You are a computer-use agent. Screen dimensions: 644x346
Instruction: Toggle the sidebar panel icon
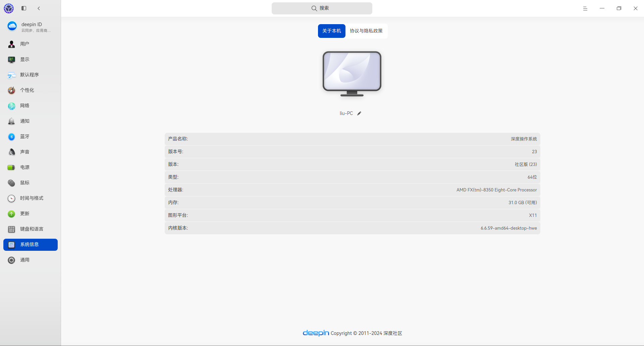click(x=24, y=8)
